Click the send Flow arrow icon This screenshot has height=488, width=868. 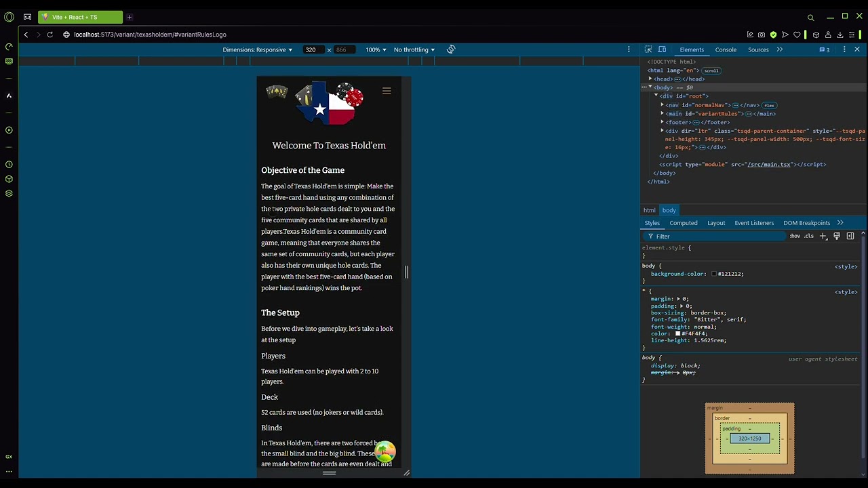click(785, 35)
